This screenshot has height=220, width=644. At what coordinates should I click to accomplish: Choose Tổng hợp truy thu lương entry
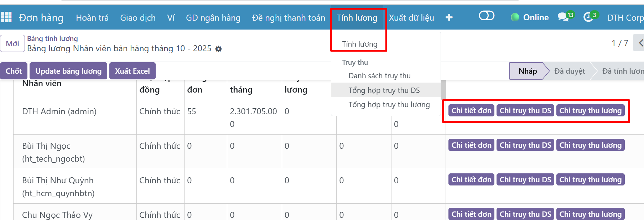pyautogui.click(x=389, y=105)
